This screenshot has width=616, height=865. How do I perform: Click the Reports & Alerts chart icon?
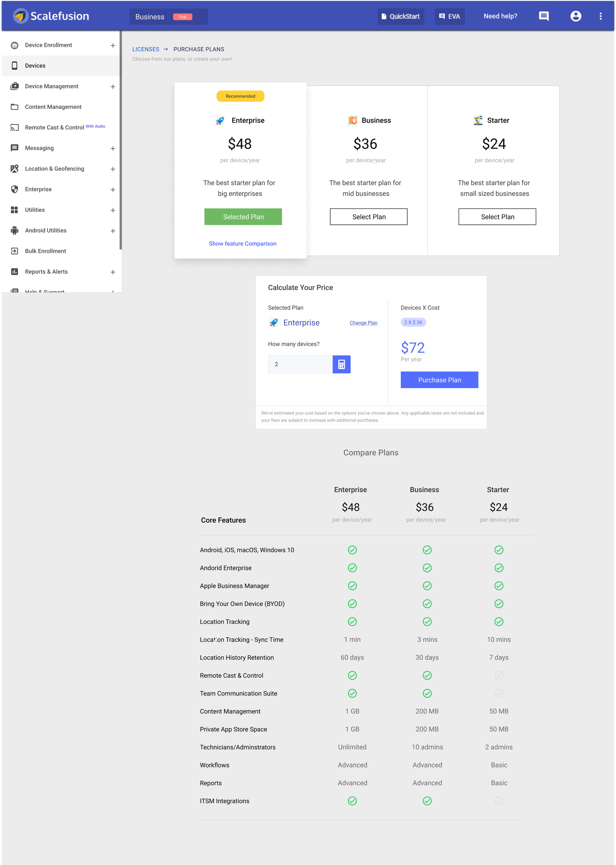pyautogui.click(x=14, y=272)
